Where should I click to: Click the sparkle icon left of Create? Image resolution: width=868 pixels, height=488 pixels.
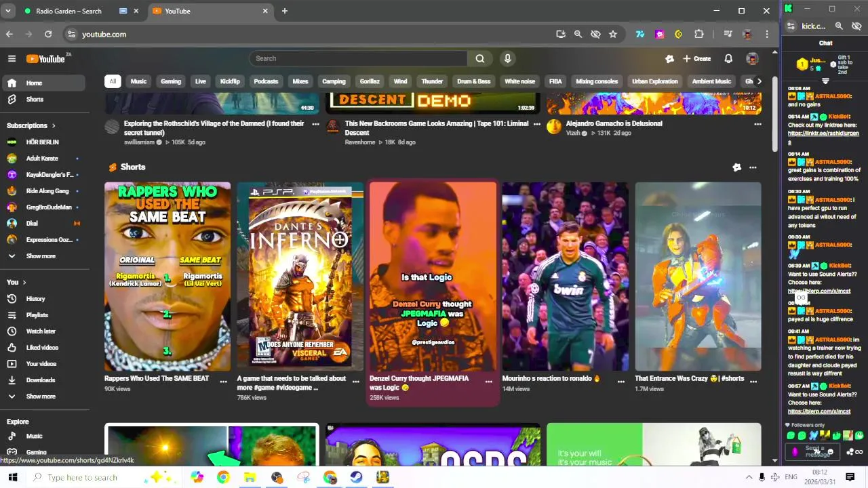click(x=669, y=59)
